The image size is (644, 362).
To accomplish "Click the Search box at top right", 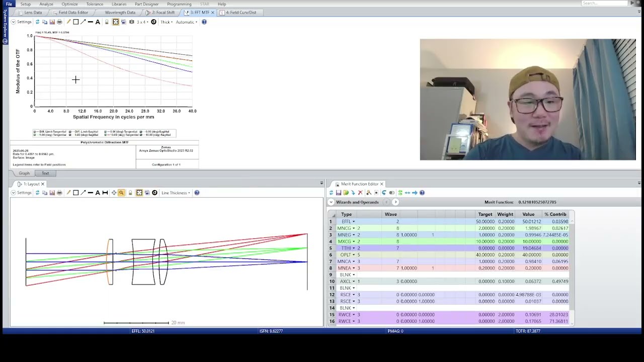I will 605,3.
